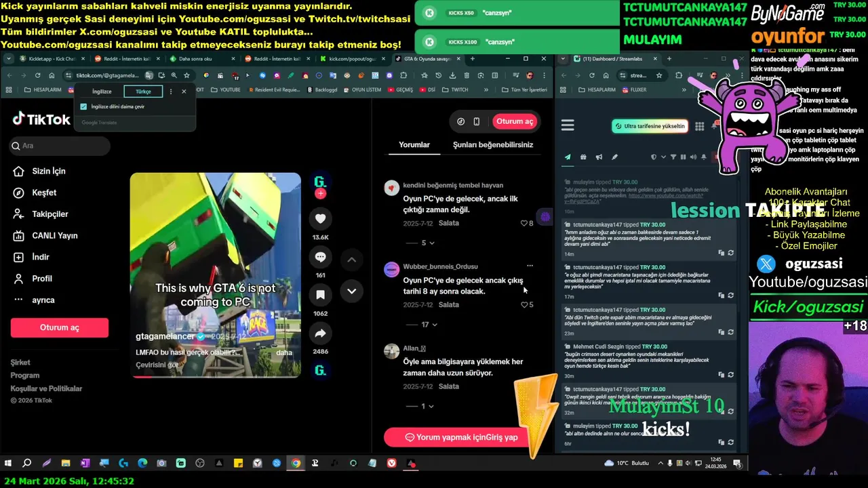The width and height of the screenshot is (868, 488).
Task: Reload the TikTok browser page
Action: coord(37,76)
